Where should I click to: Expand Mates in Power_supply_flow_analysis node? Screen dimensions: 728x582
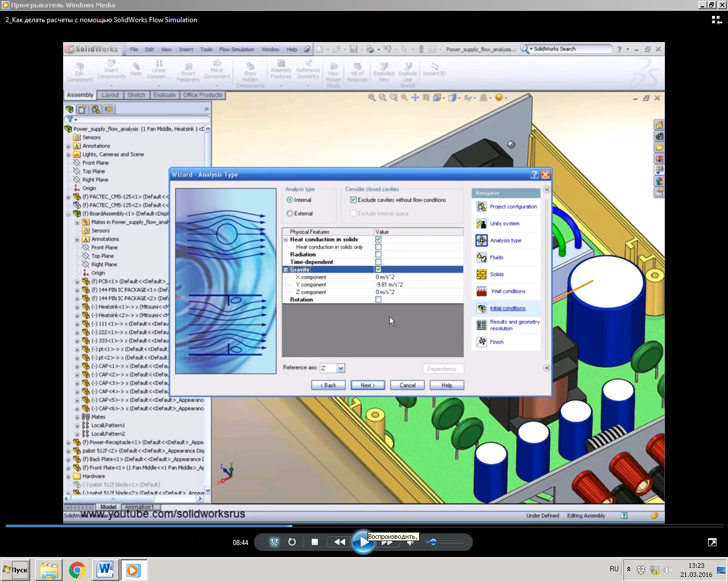77,222
